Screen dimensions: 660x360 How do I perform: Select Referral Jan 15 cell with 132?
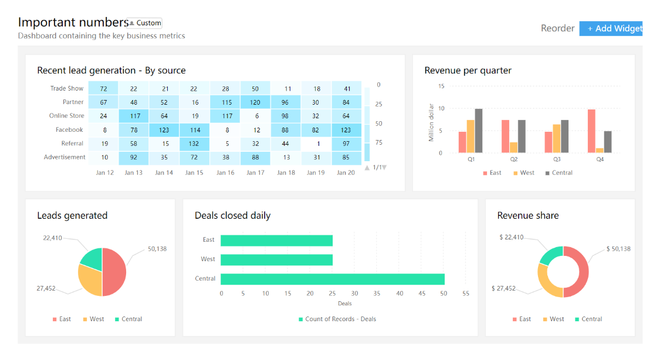[194, 144]
